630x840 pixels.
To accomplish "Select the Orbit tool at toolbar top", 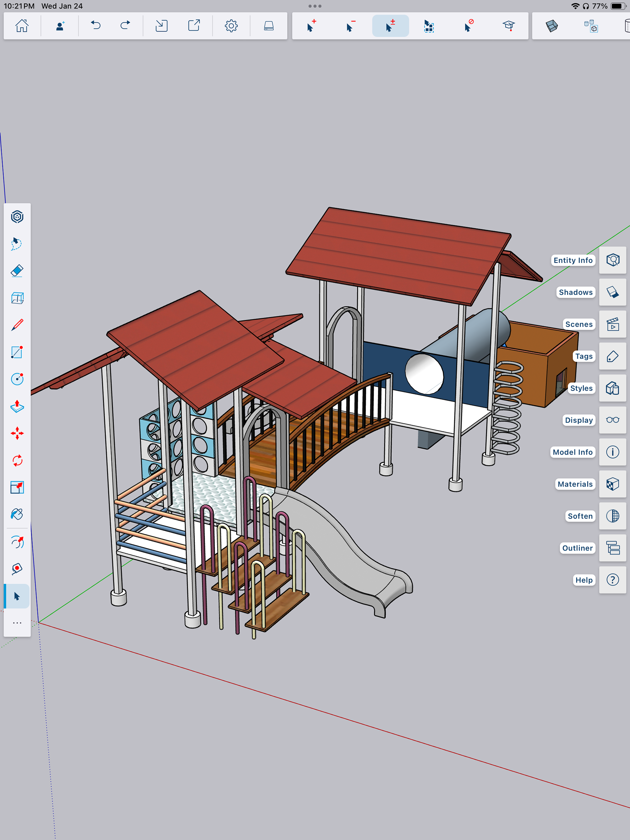I will tap(17, 217).
